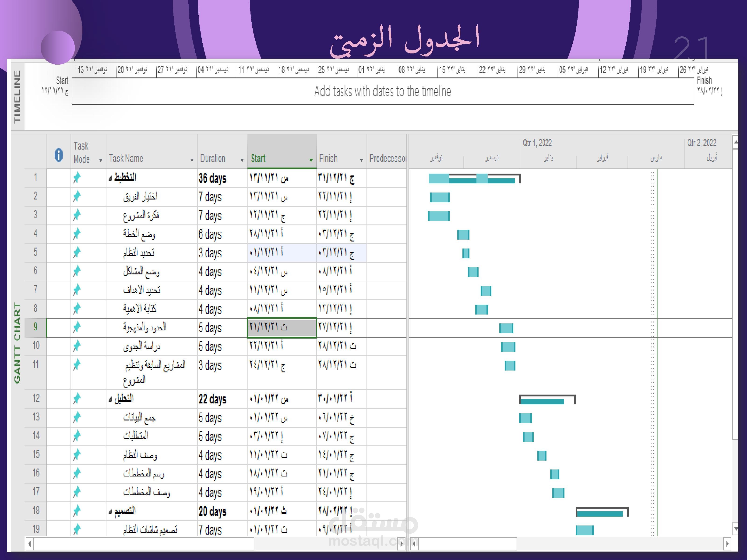Click the task mode pin icon in row 8

[x=77, y=308]
